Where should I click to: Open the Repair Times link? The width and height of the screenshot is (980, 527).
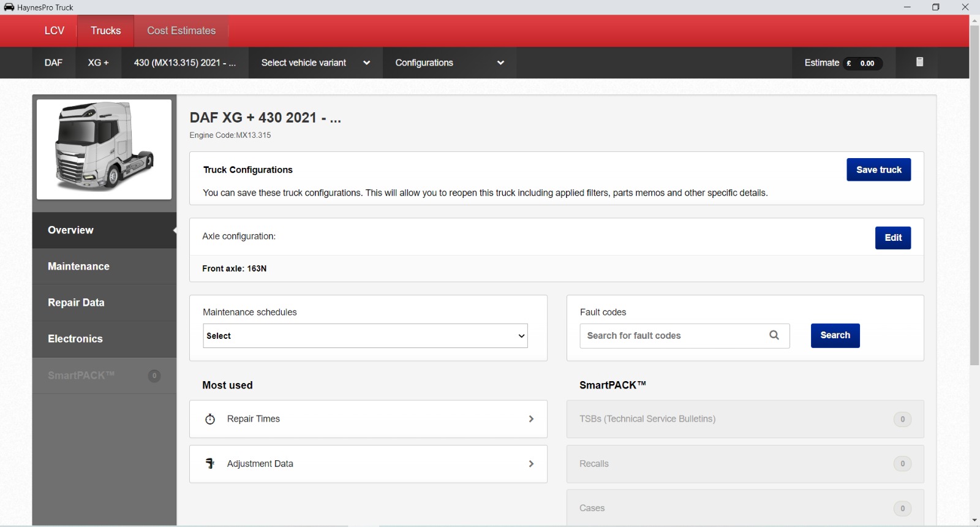[368, 419]
